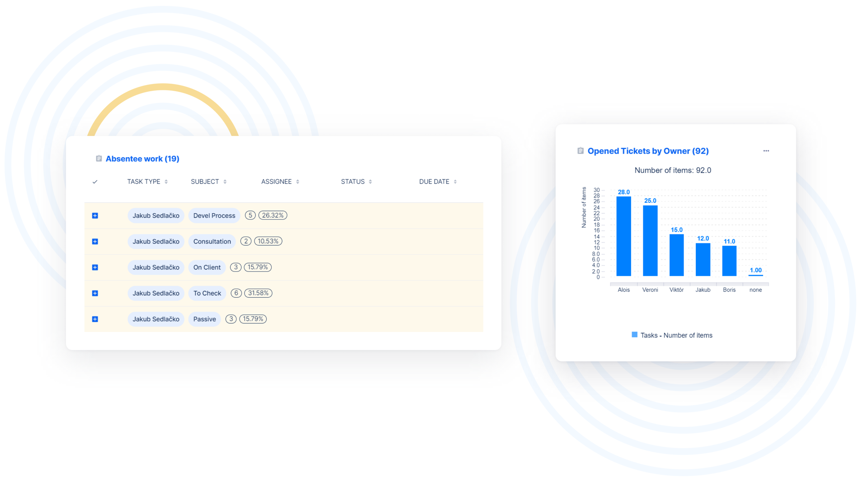Click the 31.58% badge in To Check row
Viewport: 868px width, 486px height.
(258, 293)
